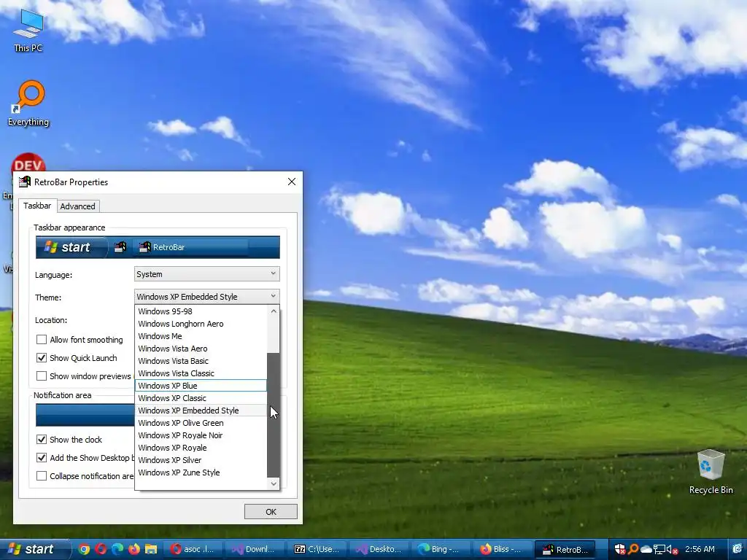
Task: Click theme list scrollbar down arrow
Action: coord(274,483)
